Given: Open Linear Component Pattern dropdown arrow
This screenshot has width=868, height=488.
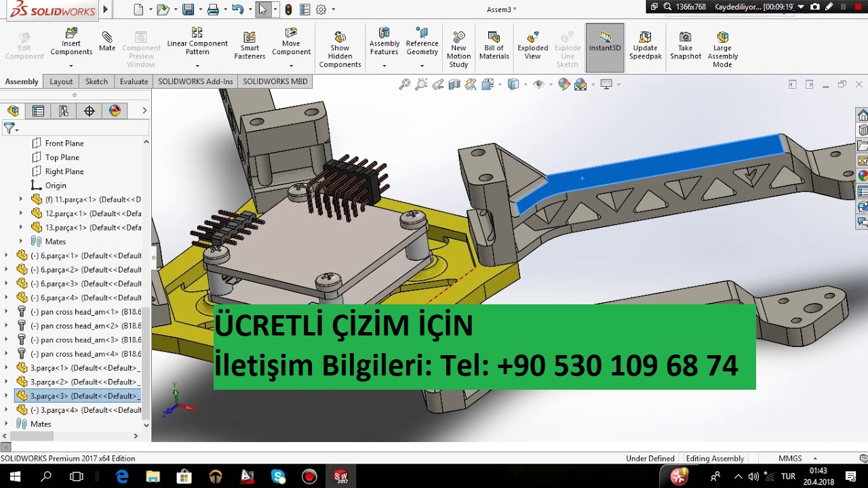Looking at the screenshot, I should [197, 66].
